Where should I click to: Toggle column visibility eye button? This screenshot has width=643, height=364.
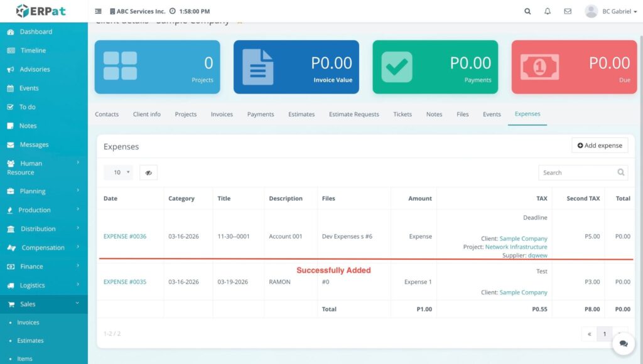tap(148, 173)
